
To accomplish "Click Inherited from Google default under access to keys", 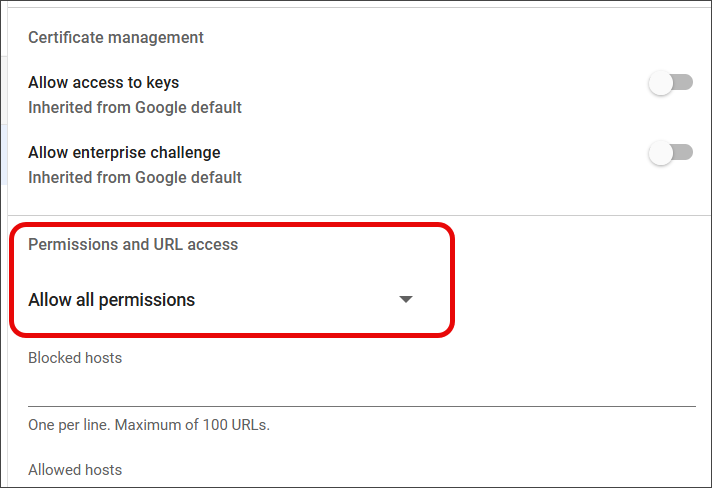I will click(x=135, y=107).
